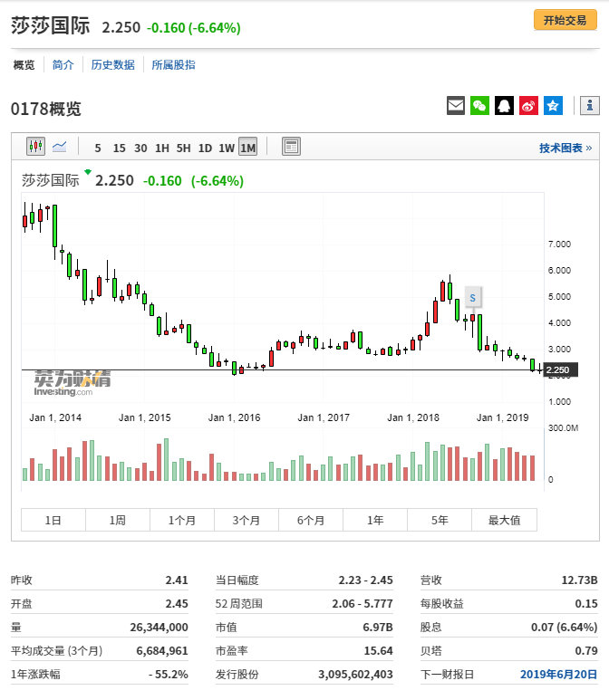This screenshot has height=700, width=609.
Task: Set chart range to 1年
Action: pos(375,520)
